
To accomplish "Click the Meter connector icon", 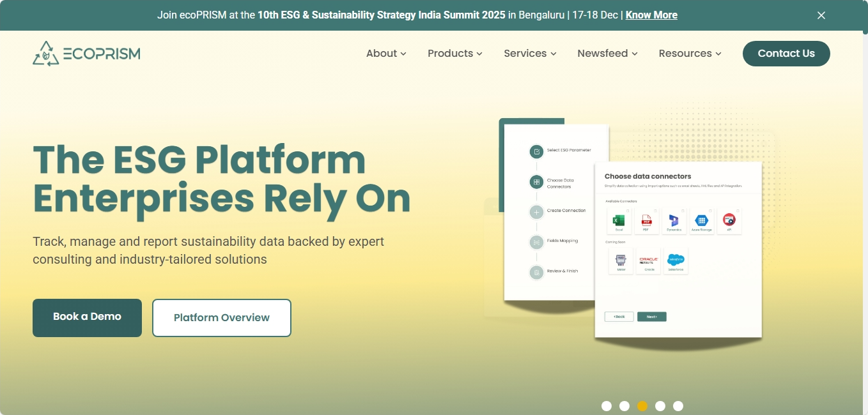I will coord(621,260).
